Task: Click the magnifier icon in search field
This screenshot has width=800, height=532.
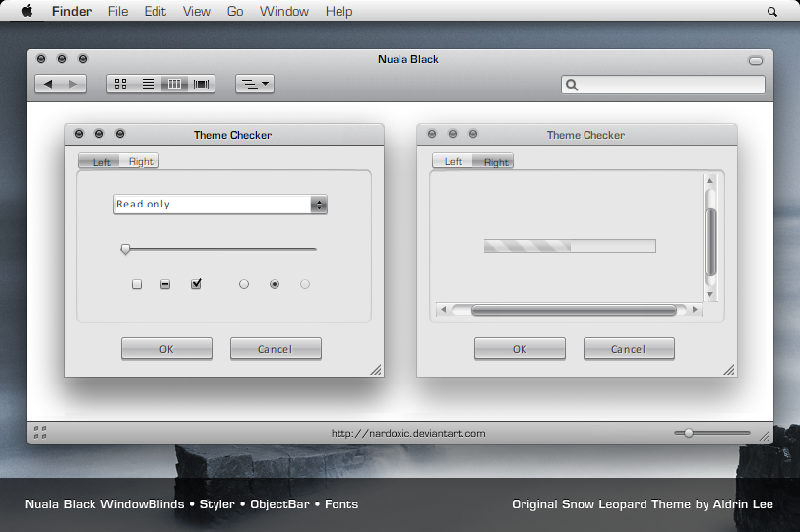Action: click(x=572, y=85)
